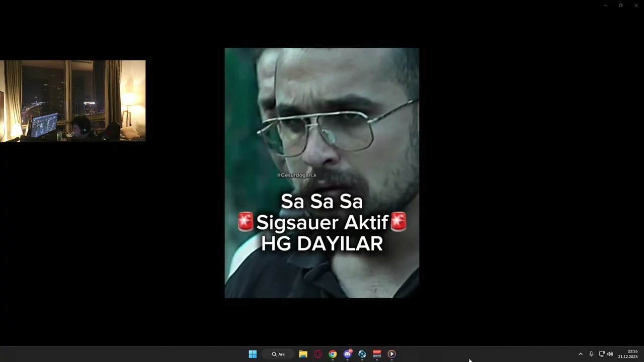
Task: Click the microphone tray icon
Action: pyautogui.click(x=591, y=354)
